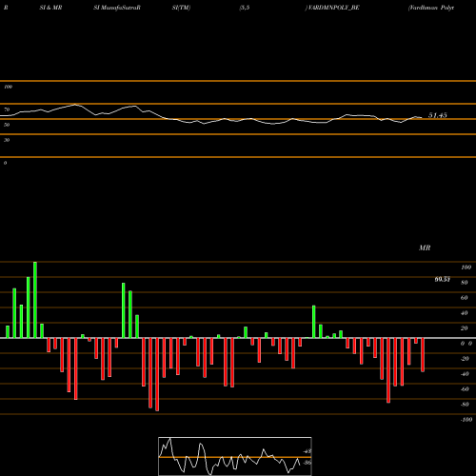The height and width of the screenshot is (476, 476).
Task: Click the white RSI line peak
Action: [75, 104]
